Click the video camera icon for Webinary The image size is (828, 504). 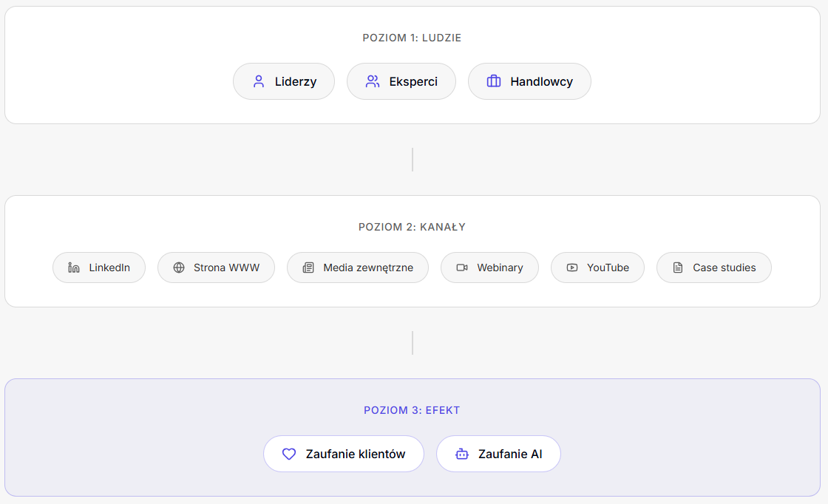pyautogui.click(x=462, y=268)
